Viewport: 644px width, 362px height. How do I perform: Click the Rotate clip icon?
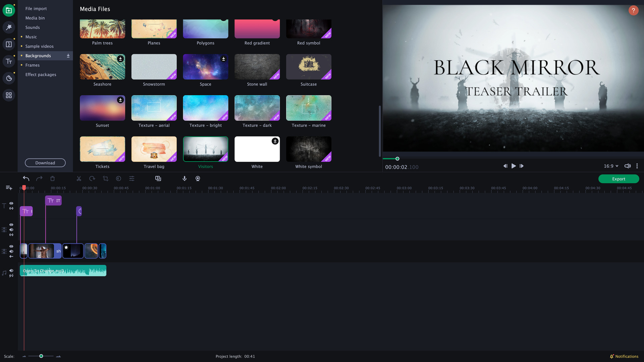92,179
